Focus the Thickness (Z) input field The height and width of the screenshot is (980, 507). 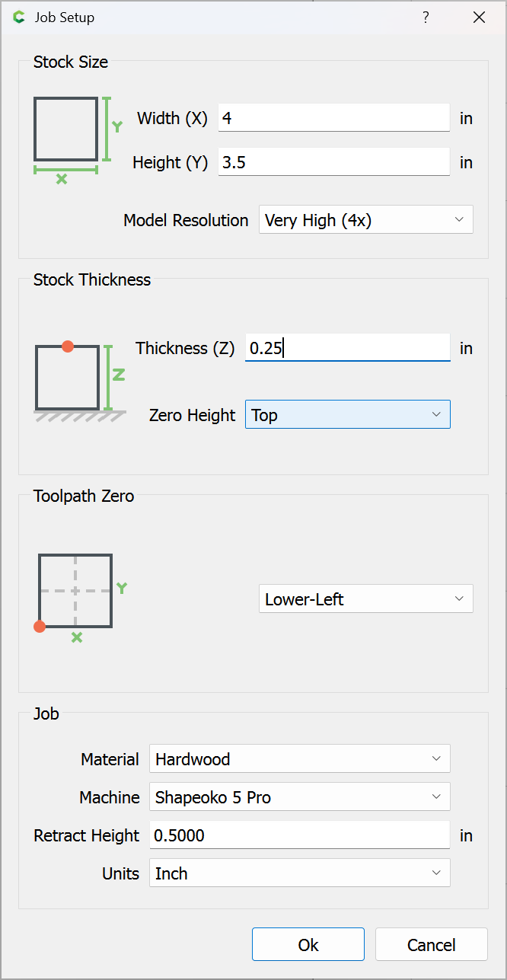pyautogui.click(x=347, y=348)
